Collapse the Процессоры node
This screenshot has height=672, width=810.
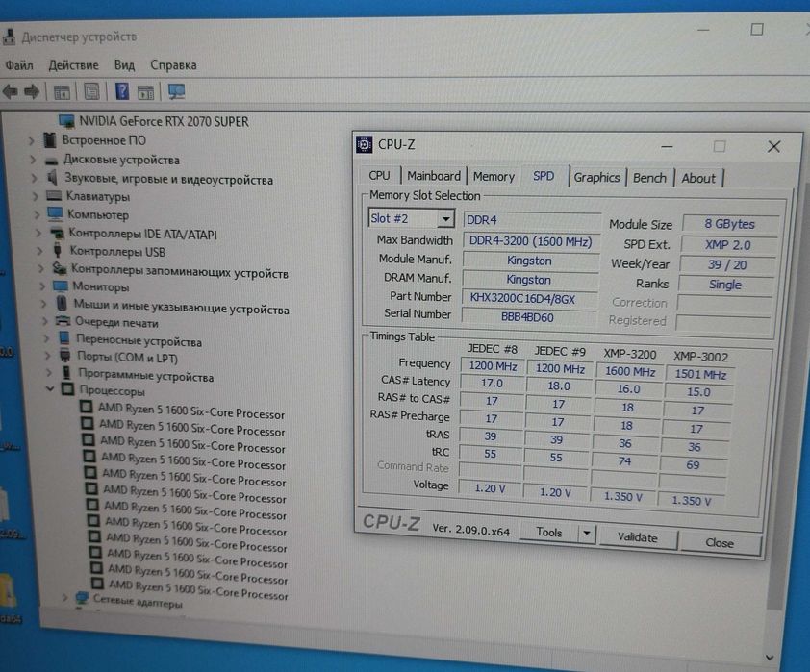tap(50, 388)
